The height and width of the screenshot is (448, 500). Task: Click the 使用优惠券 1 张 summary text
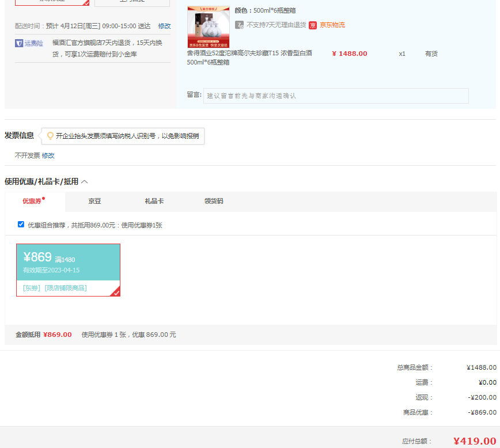[129, 335]
